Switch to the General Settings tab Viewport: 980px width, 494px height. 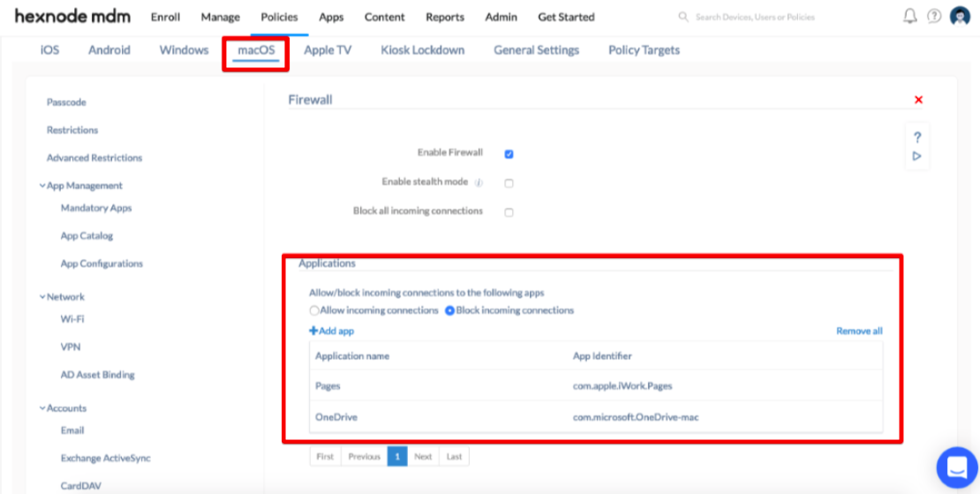tap(536, 50)
